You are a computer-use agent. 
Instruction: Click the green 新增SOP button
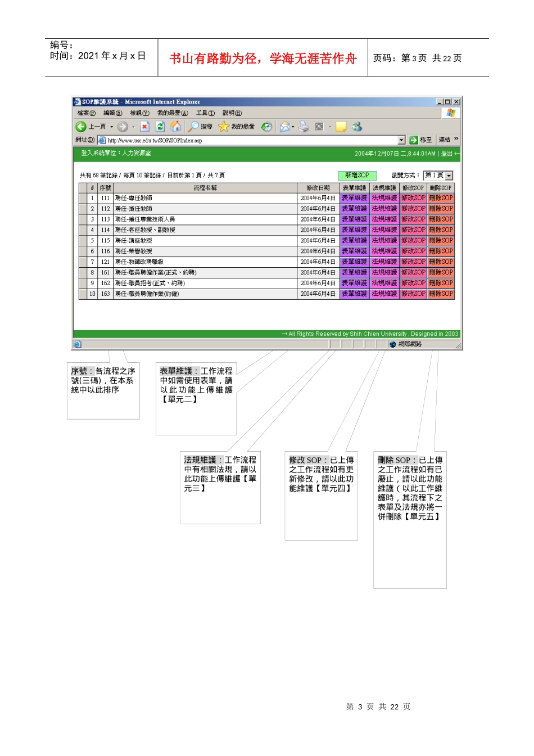(357, 175)
